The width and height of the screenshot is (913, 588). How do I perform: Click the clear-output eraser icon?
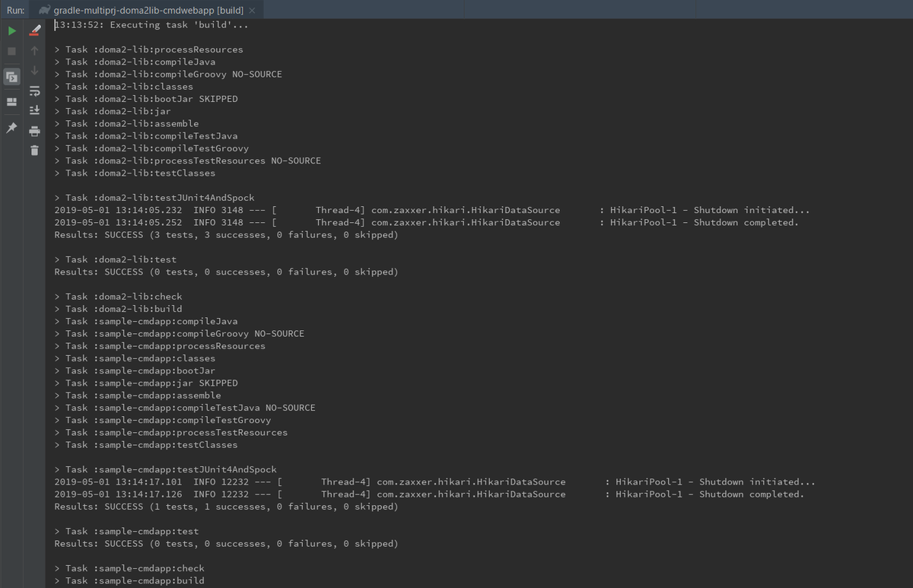33,30
